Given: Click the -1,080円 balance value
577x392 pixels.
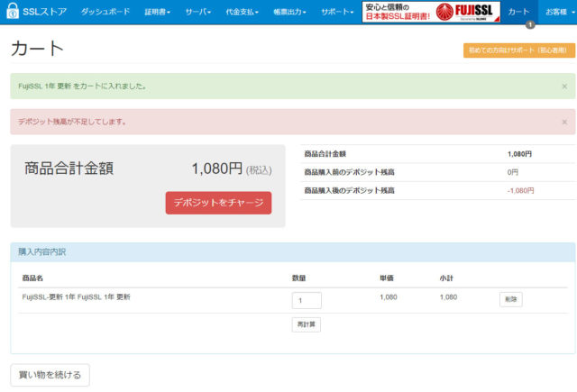Looking at the screenshot, I should point(521,190).
